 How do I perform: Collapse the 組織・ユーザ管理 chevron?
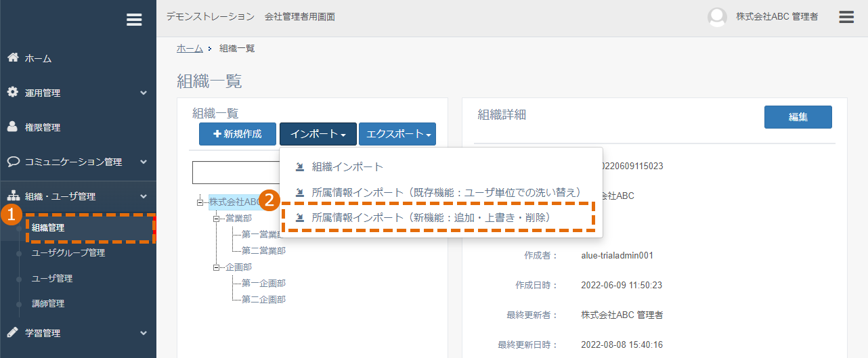click(x=144, y=196)
